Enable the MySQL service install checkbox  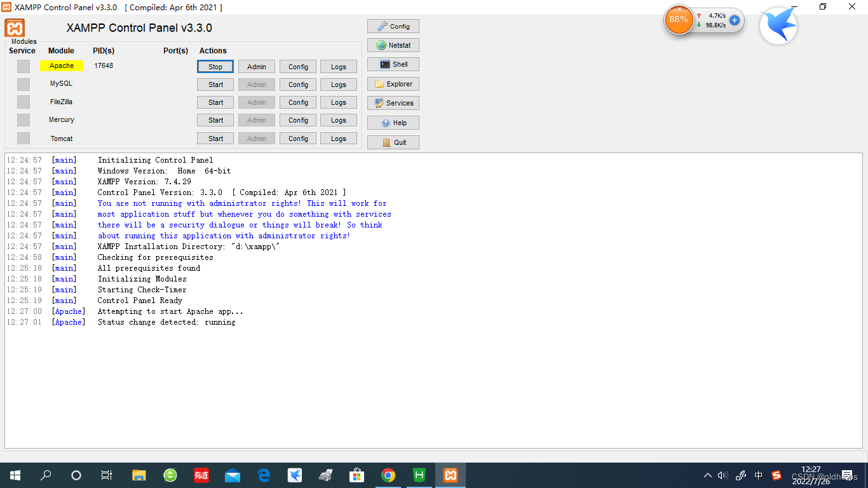(x=23, y=83)
